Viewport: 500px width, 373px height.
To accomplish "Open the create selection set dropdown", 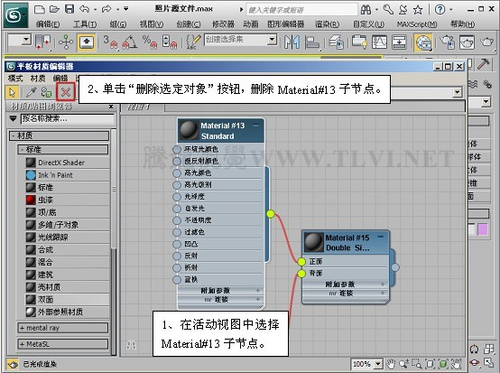I will click(272, 40).
